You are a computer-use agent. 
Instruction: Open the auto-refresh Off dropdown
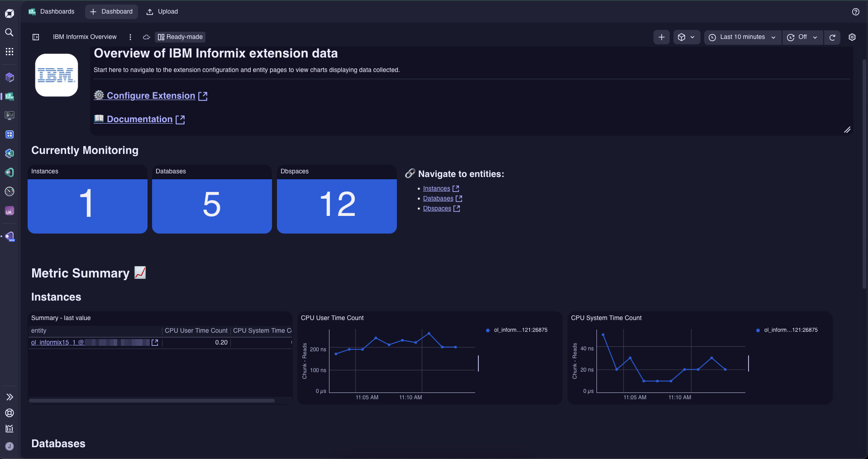coord(802,37)
